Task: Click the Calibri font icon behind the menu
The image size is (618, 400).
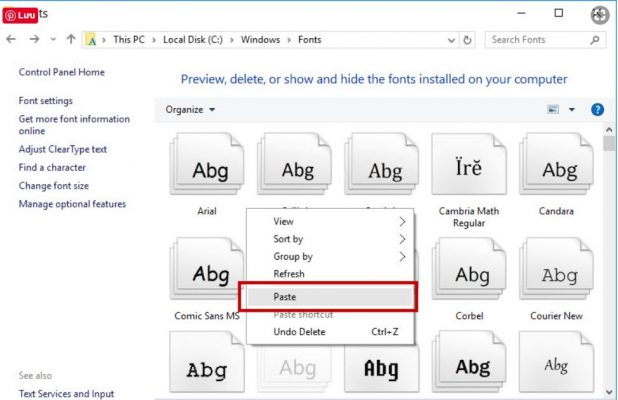Action: click(x=294, y=164)
